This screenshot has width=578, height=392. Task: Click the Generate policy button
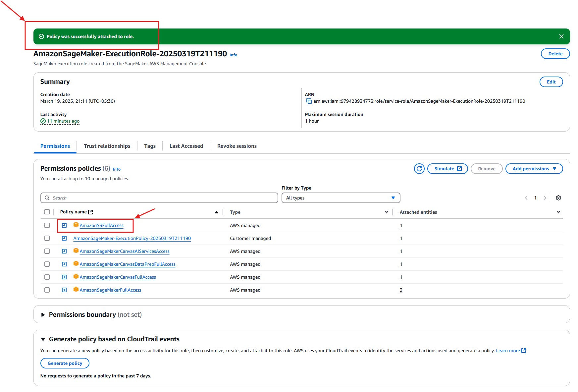pos(65,363)
